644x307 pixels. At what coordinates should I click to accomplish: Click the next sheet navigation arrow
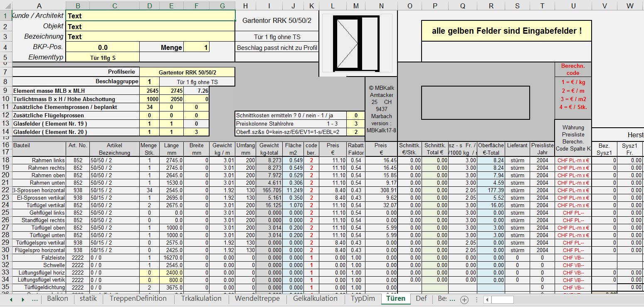(22, 300)
